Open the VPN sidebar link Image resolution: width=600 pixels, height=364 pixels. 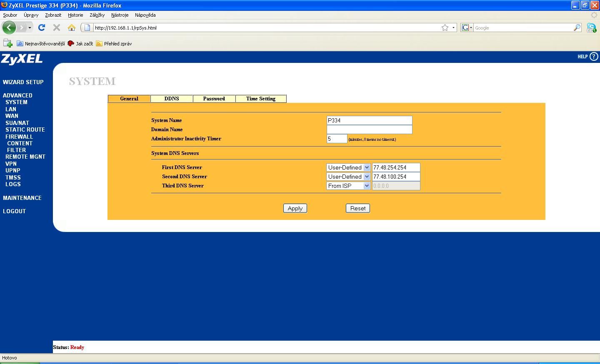[x=11, y=164]
